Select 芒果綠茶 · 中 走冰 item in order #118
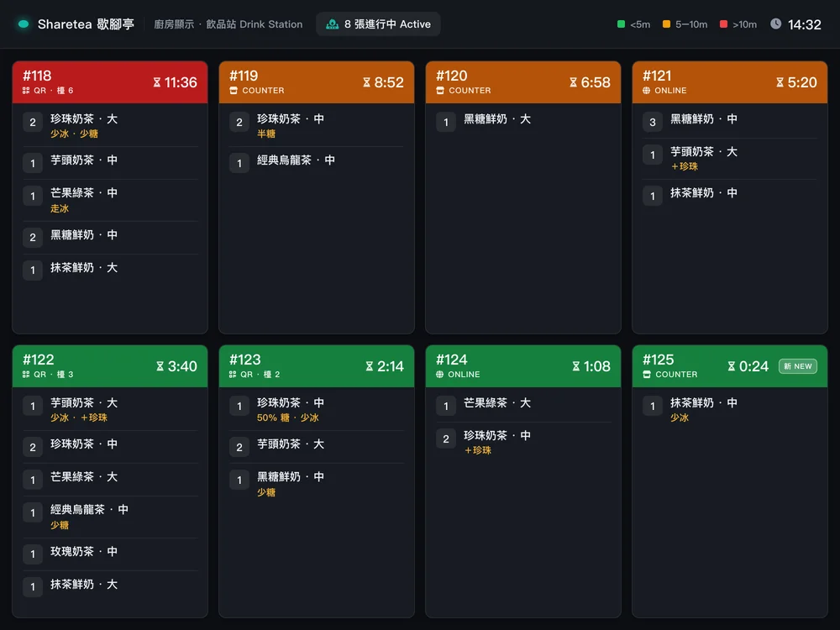Screen dimensions: 840x630 tap(110, 200)
